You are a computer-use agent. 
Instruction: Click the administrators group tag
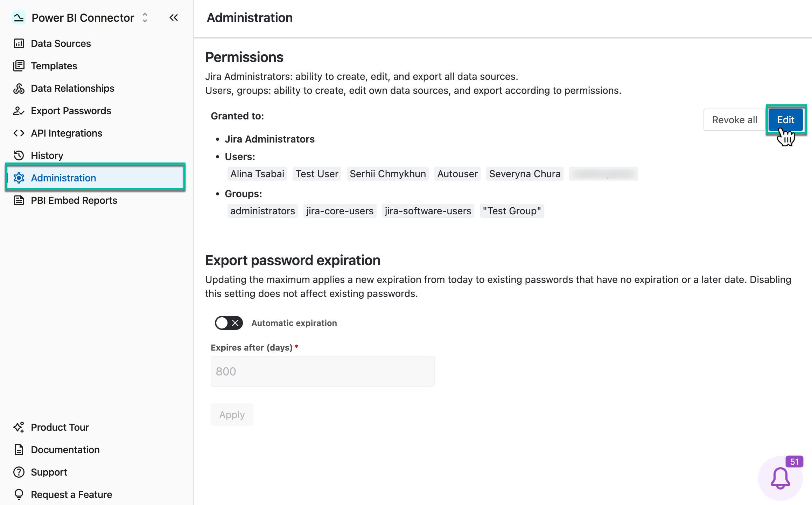tap(262, 211)
